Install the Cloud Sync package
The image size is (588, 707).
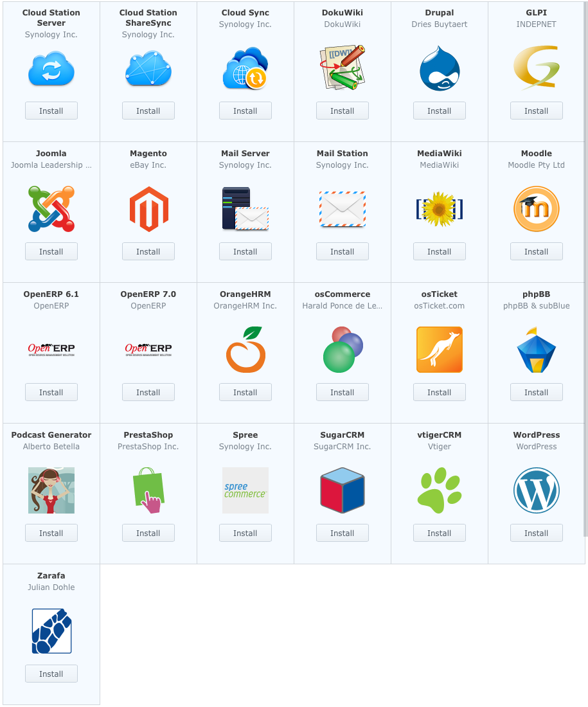(x=245, y=111)
